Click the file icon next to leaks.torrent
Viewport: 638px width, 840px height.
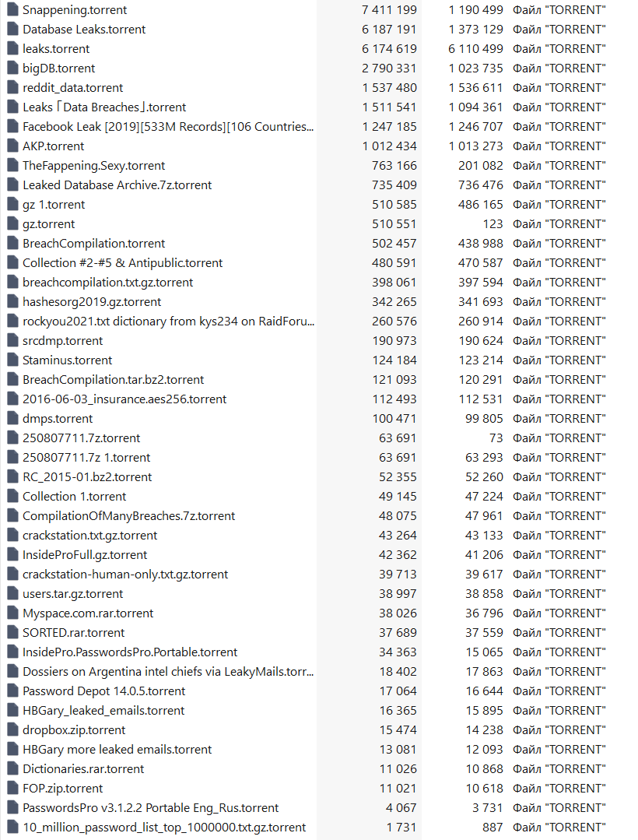13,49
